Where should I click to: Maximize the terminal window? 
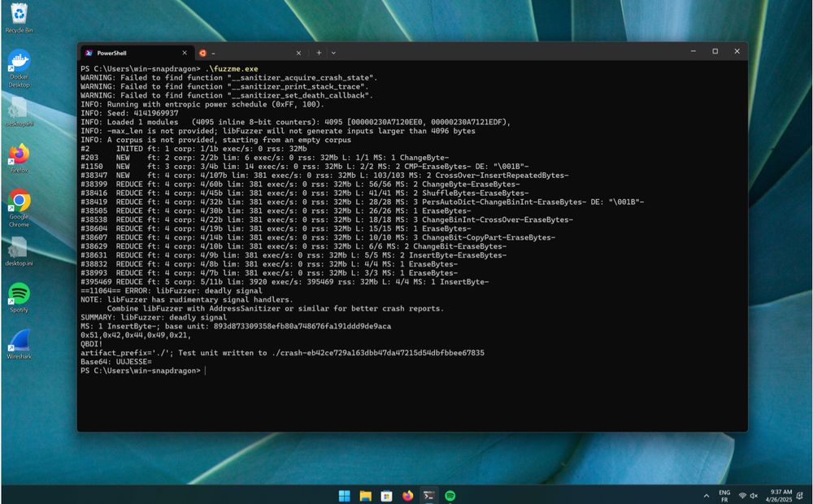pyautogui.click(x=715, y=51)
